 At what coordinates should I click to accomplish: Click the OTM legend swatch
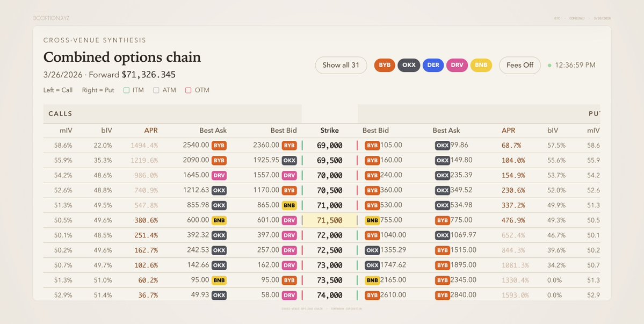[x=188, y=90]
